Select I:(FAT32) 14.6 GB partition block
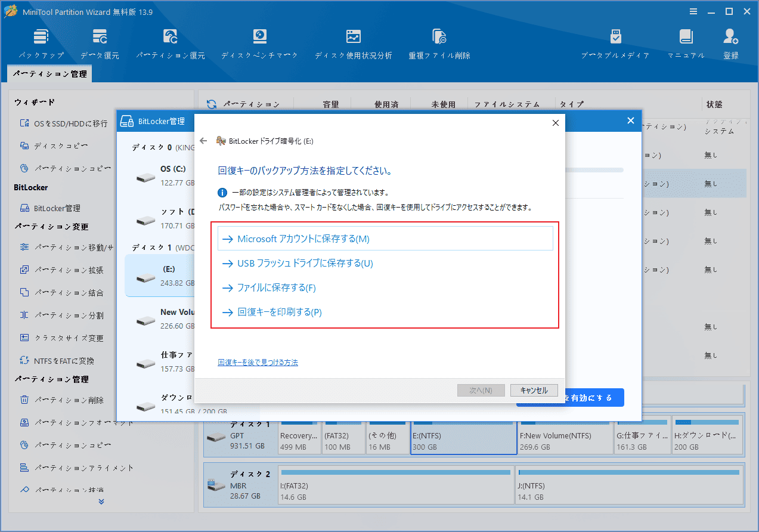 pyautogui.click(x=395, y=484)
